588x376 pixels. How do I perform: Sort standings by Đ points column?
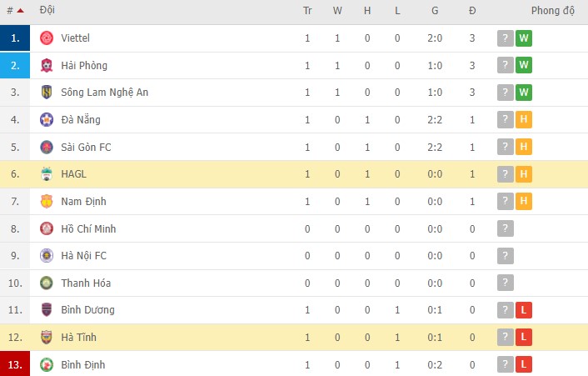click(472, 12)
